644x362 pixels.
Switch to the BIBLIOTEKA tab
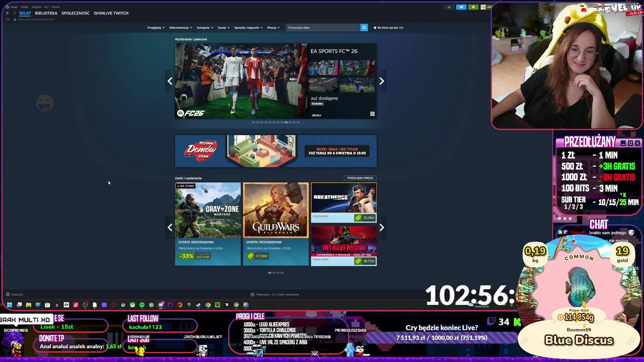coord(46,13)
